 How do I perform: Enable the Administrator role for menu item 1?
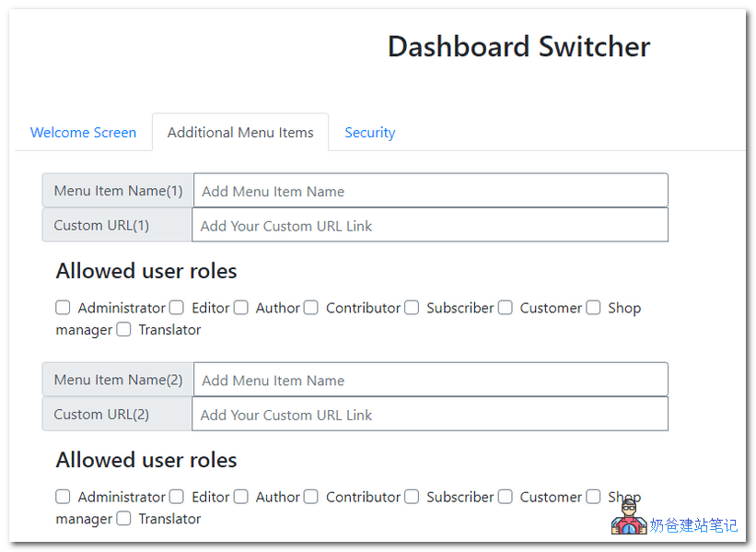[63, 308]
